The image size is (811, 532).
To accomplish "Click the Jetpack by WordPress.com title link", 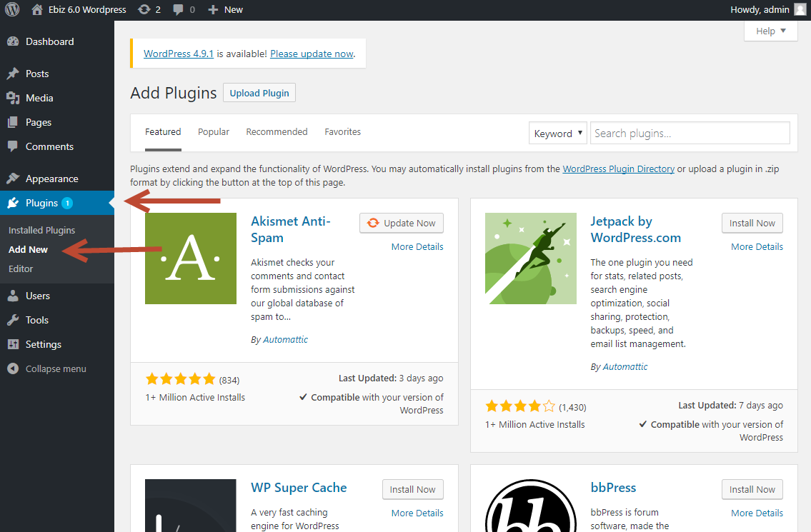I will coord(636,229).
